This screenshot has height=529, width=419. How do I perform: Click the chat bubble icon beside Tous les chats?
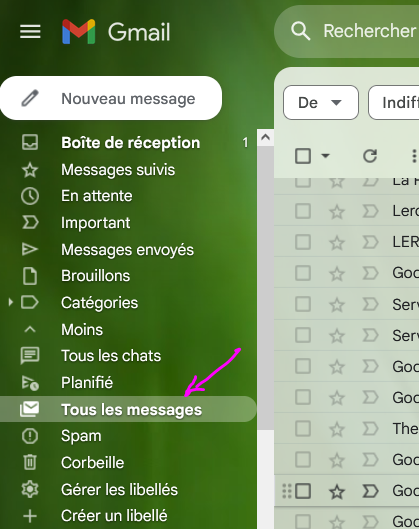click(30, 356)
